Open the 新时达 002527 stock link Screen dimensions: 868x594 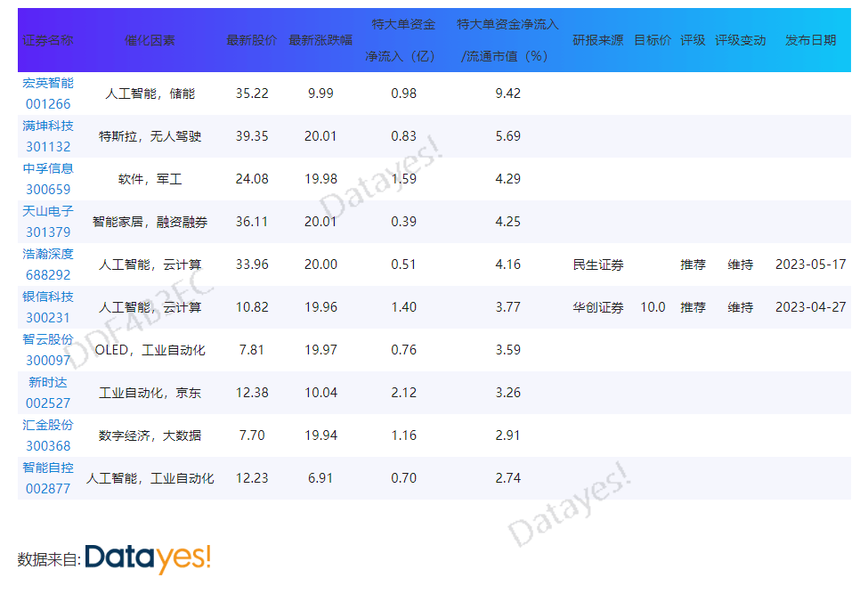point(48,393)
